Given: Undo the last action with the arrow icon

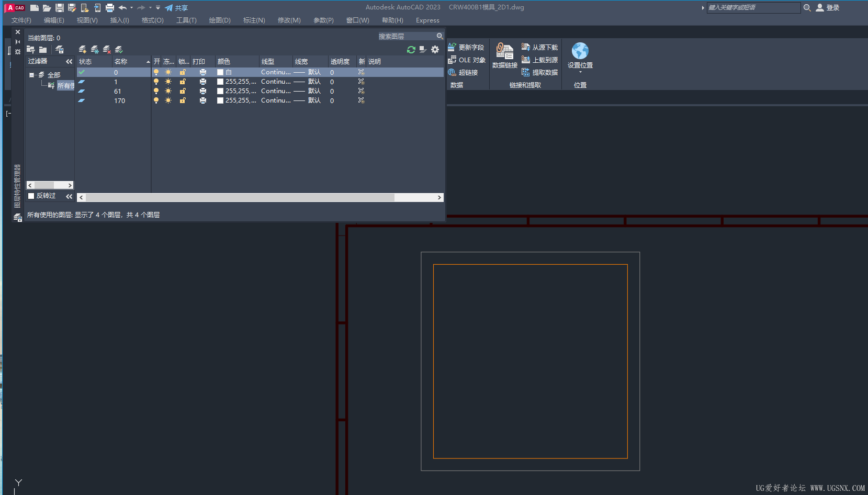Looking at the screenshot, I should 122,8.
